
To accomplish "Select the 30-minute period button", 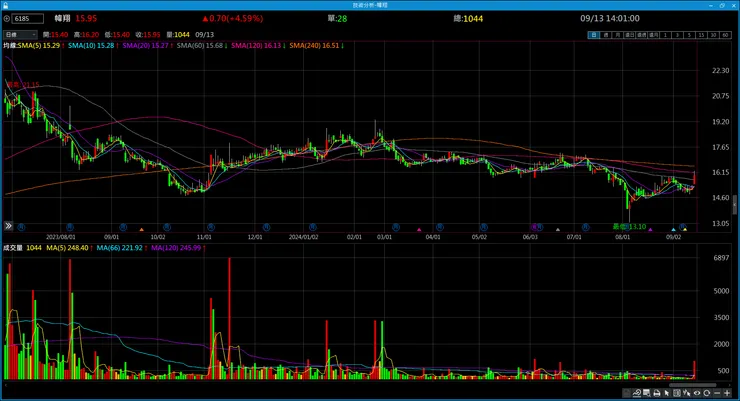I will pyautogui.click(x=713, y=35).
